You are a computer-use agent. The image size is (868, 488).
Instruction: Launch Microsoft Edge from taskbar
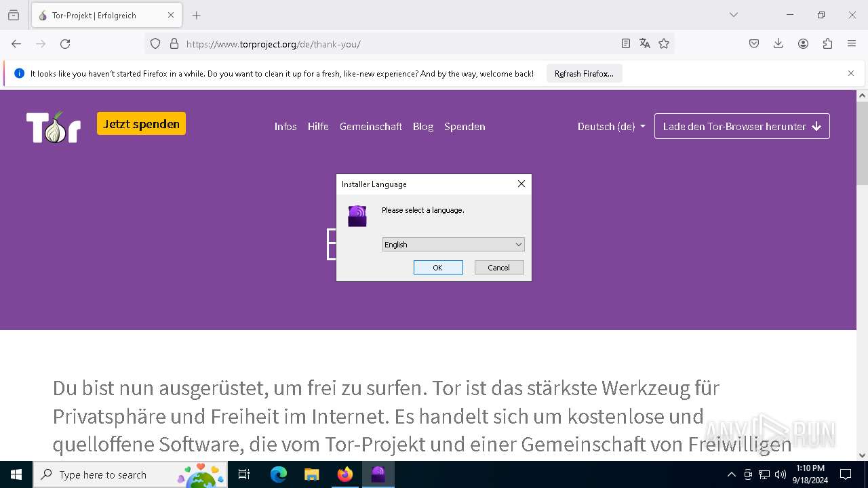279,474
